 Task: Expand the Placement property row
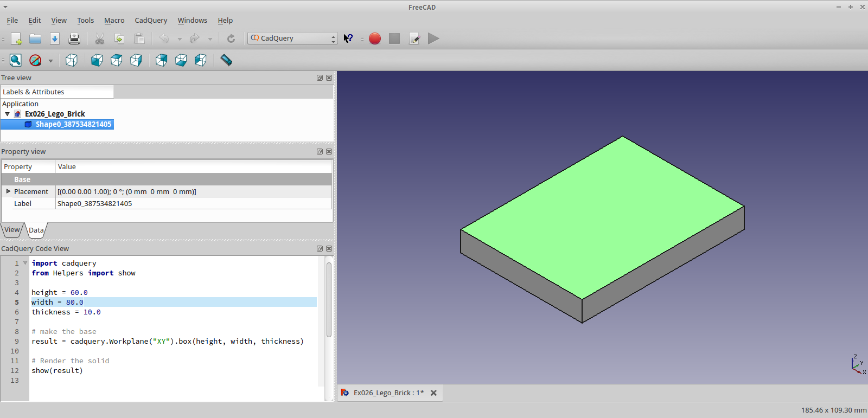click(x=8, y=191)
